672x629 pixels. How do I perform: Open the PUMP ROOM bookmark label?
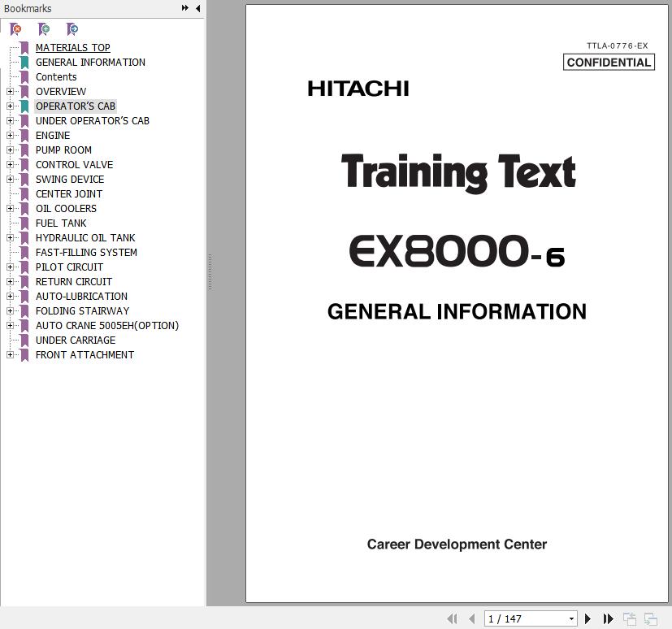[x=63, y=150]
